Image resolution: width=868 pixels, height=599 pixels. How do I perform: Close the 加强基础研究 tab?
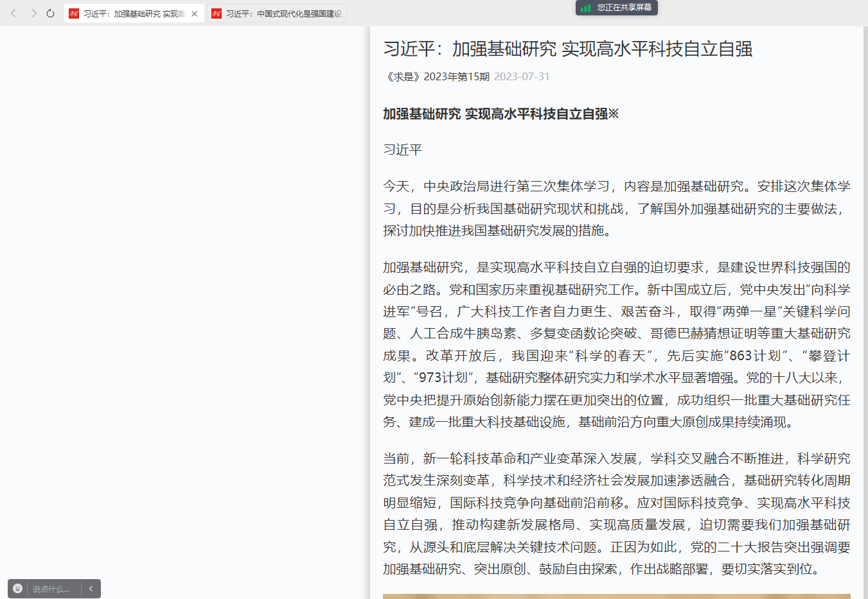pyautogui.click(x=195, y=13)
